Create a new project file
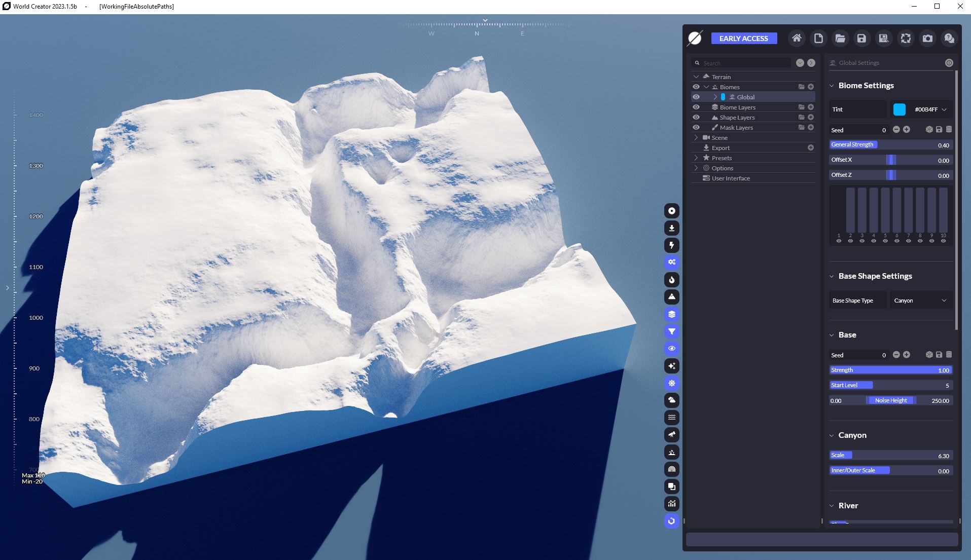971x560 pixels. pyautogui.click(x=818, y=38)
